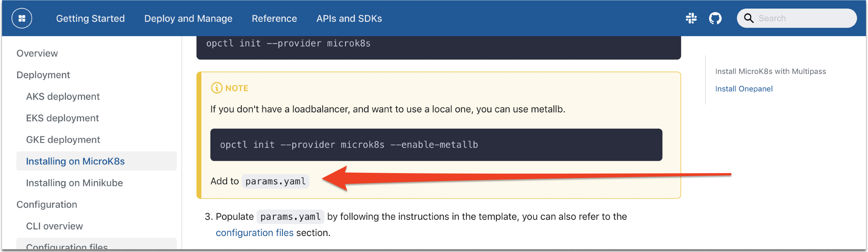The width and height of the screenshot is (868, 252).
Task: Open the GitHub repository icon
Action: click(715, 18)
